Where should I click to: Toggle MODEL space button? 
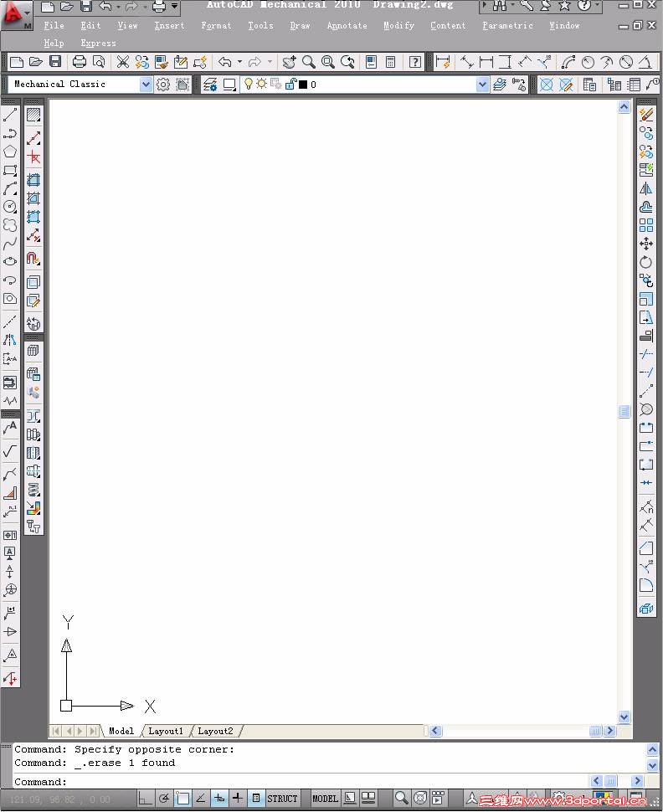click(x=326, y=799)
